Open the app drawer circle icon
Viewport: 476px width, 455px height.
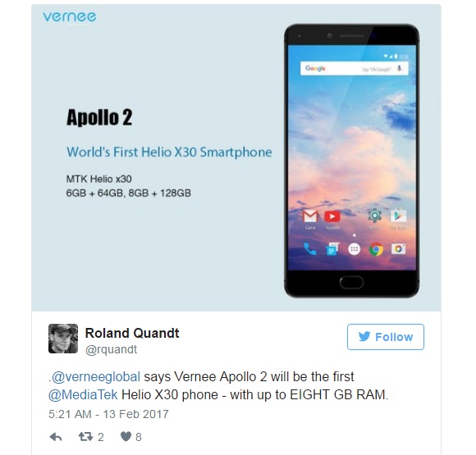[354, 249]
